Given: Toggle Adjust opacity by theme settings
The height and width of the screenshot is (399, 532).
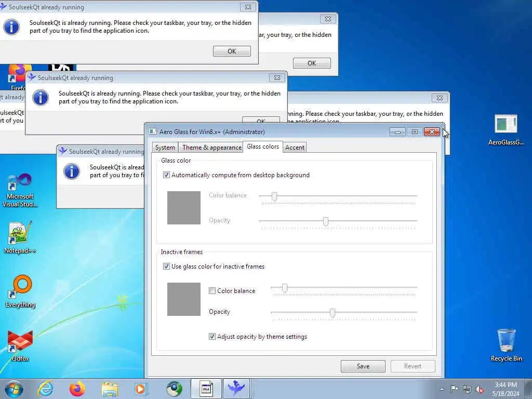Looking at the screenshot, I should tap(212, 337).
